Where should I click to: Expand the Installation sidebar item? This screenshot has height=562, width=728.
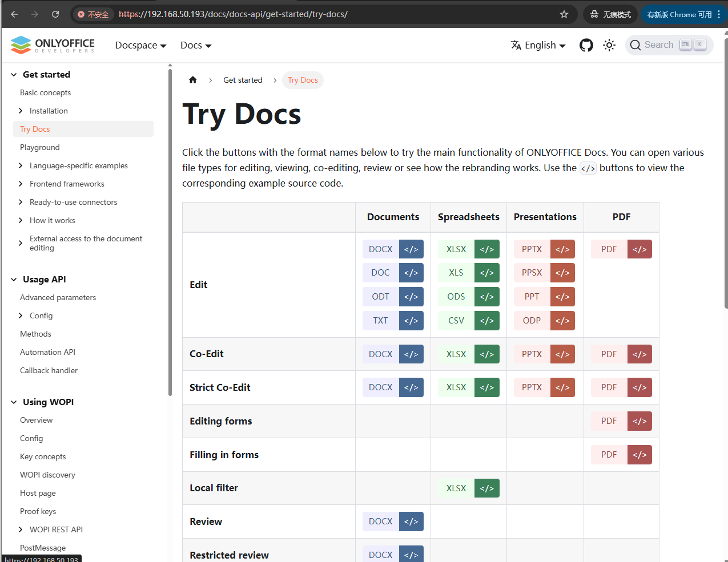click(x=21, y=111)
